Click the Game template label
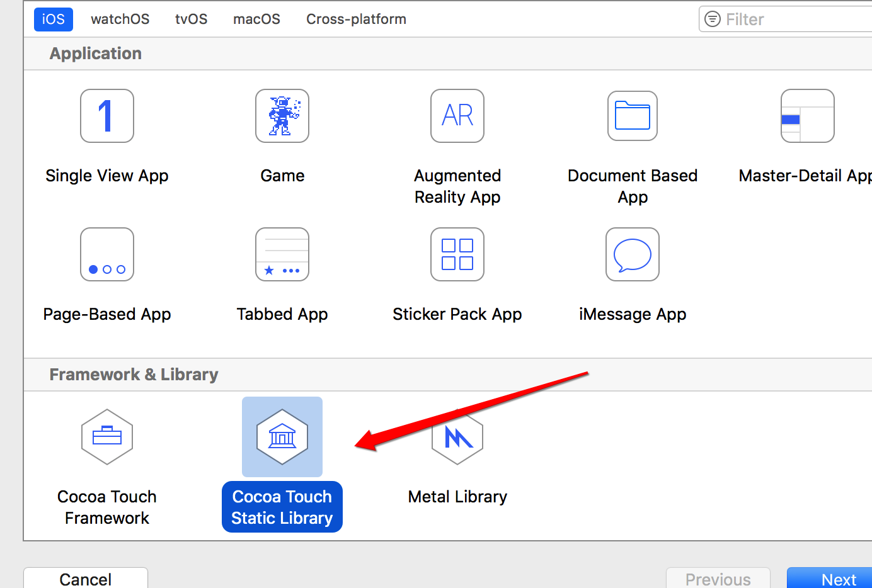Screen dimensions: 872x588 click(x=282, y=176)
